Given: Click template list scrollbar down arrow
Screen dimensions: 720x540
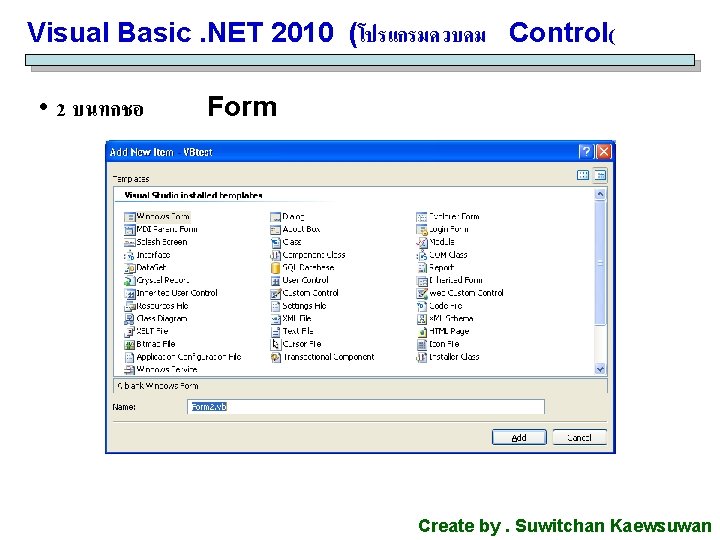Looking at the screenshot, I should [x=600, y=369].
